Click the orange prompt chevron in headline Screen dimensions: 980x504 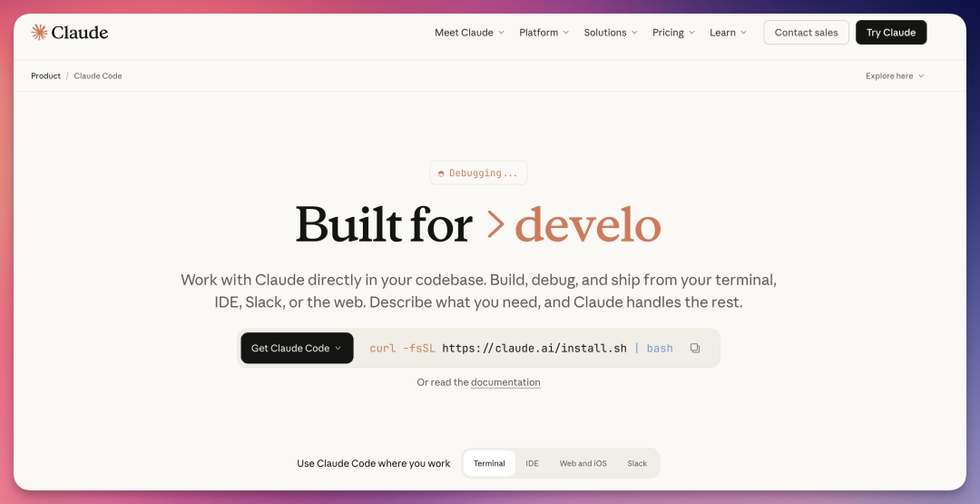(x=495, y=224)
